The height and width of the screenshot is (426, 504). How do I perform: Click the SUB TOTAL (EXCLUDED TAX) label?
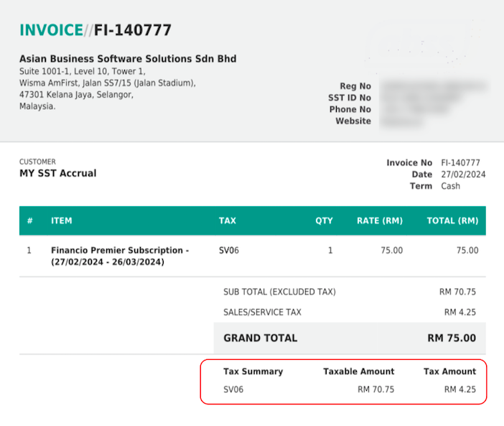click(279, 292)
